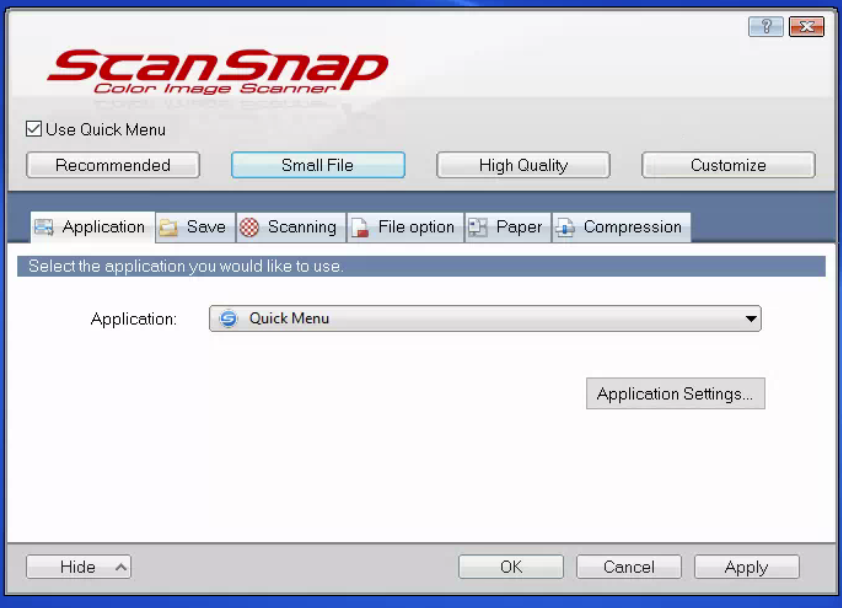Switch to the Application tab
This screenshot has width=842, height=608.
click(92, 227)
